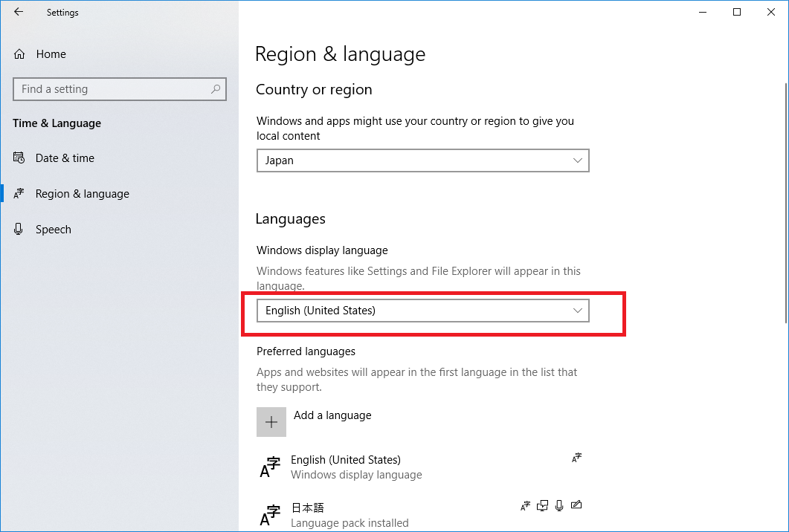This screenshot has height=532, width=789.
Task: Open the Speech settings page
Action: point(42,230)
